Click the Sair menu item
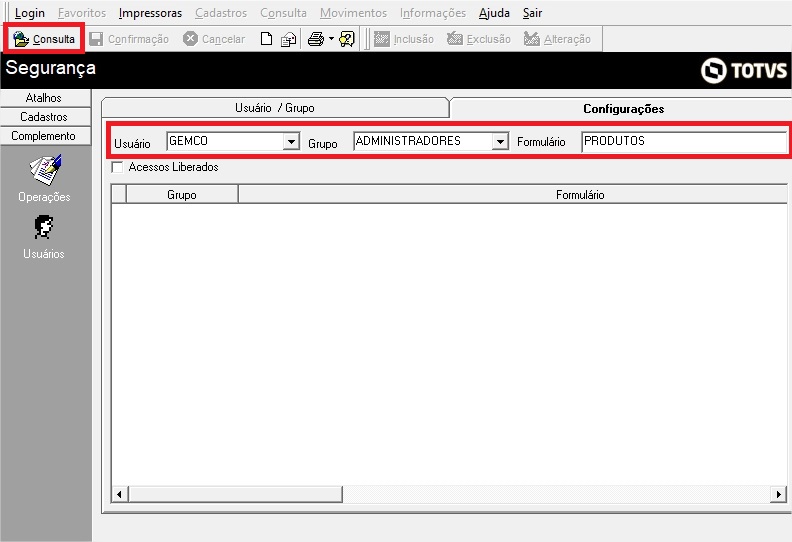The width and height of the screenshot is (792, 542). tap(532, 13)
